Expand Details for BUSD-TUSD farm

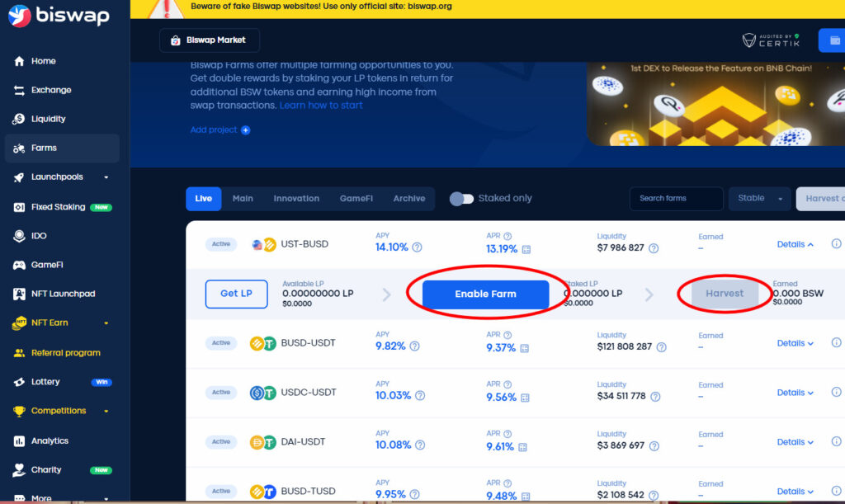click(x=795, y=492)
